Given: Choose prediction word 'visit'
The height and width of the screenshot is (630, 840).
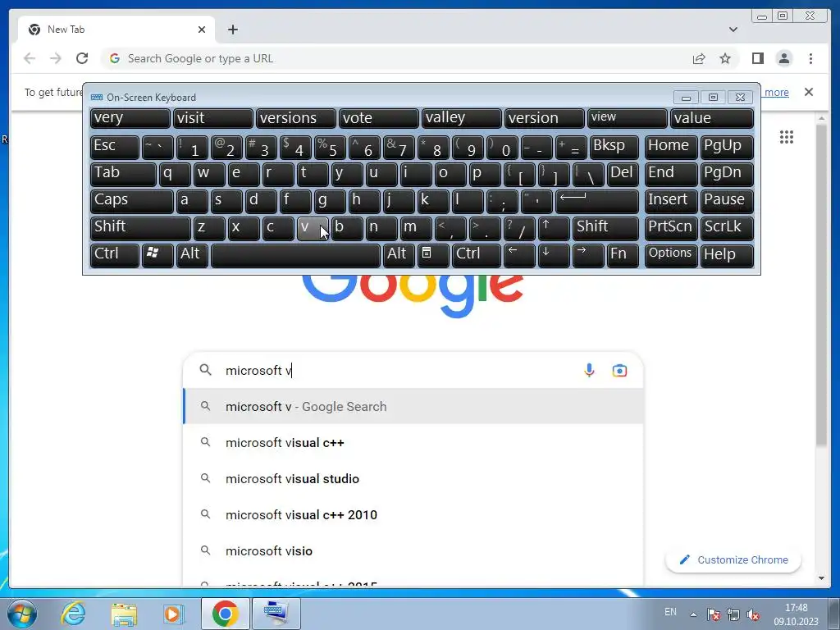Looking at the screenshot, I should coord(212,118).
